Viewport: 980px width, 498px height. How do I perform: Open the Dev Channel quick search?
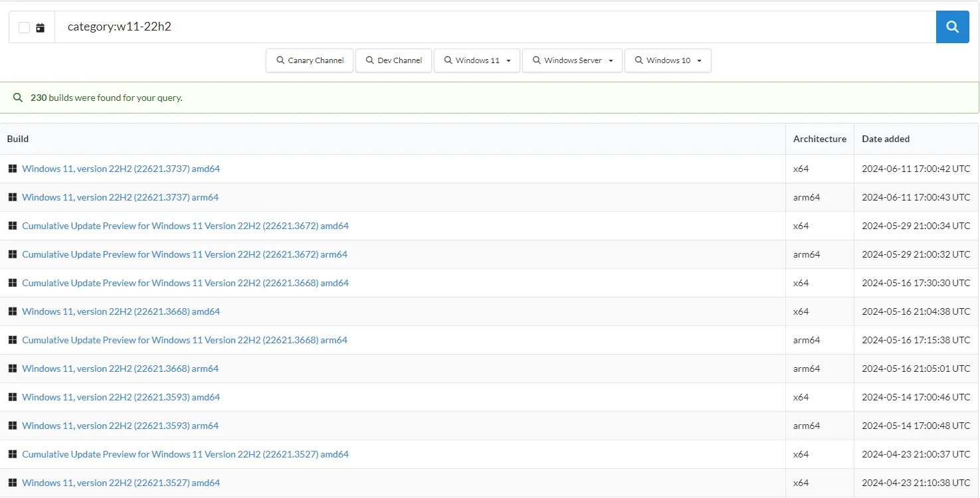click(x=393, y=60)
